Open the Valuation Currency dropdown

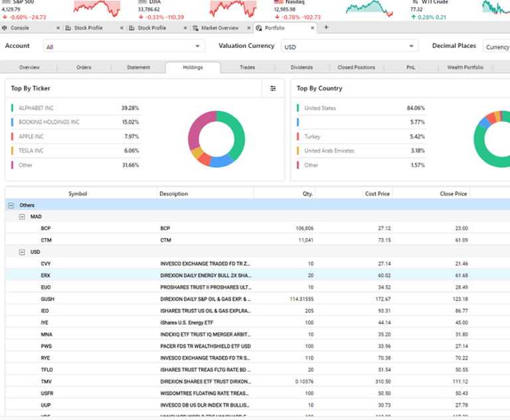click(x=349, y=46)
